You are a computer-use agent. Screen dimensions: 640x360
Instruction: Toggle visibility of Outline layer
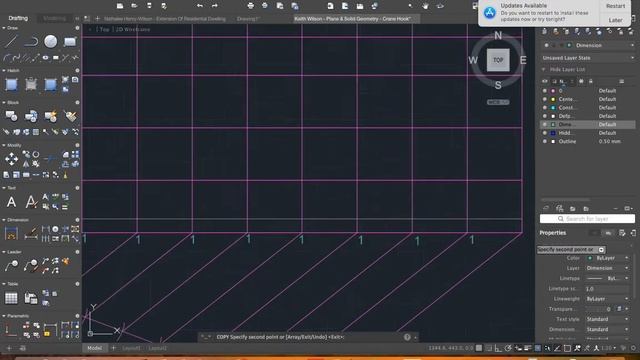tap(544, 141)
